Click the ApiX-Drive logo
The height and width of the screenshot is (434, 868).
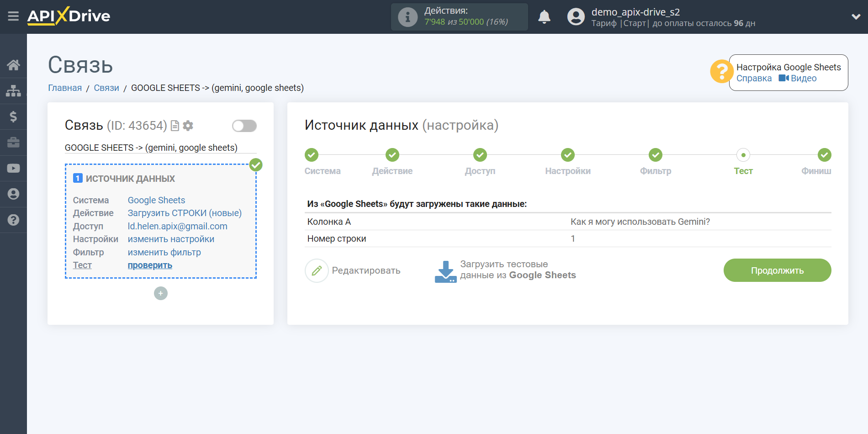pos(69,16)
